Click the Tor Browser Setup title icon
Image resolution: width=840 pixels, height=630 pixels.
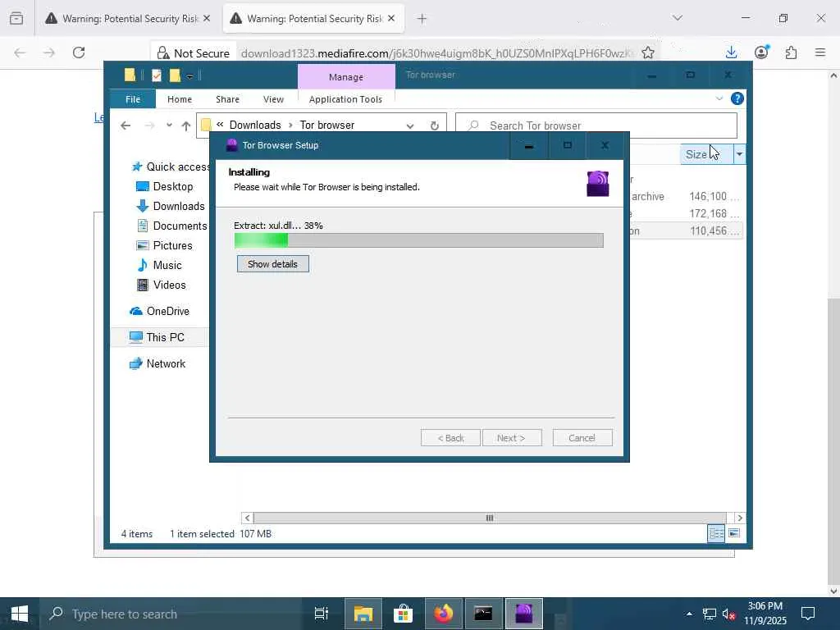point(231,145)
